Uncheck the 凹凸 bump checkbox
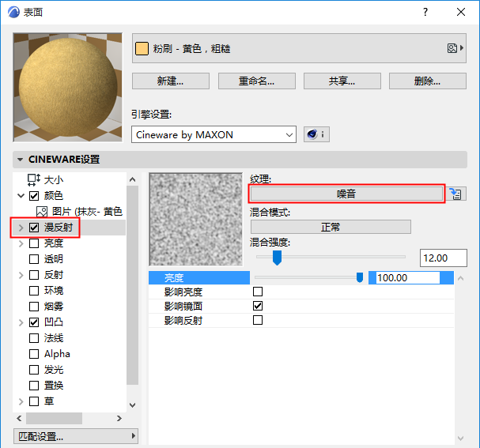The height and width of the screenshot is (448, 480). 34,322
